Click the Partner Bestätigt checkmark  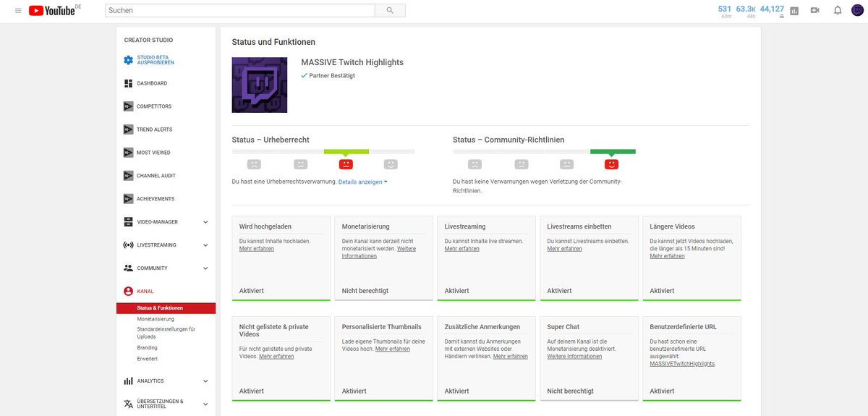305,75
